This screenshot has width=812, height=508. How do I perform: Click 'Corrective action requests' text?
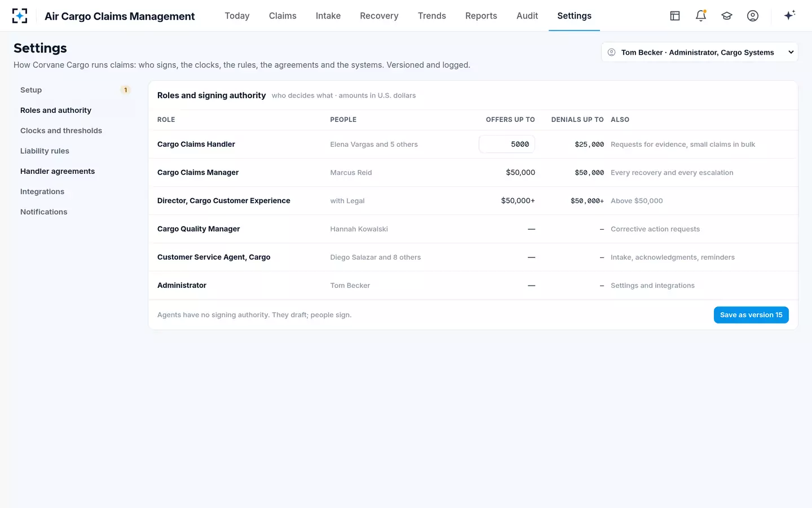pyautogui.click(x=655, y=229)
